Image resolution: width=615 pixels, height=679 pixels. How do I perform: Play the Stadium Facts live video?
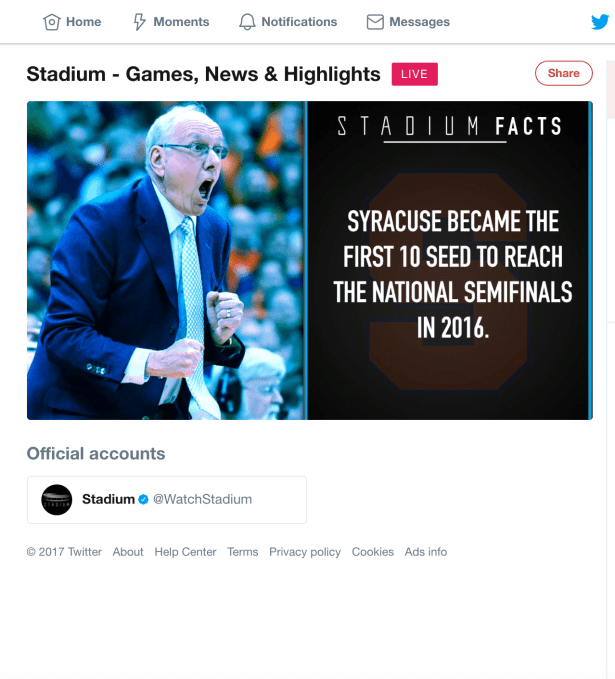point(310,260)
